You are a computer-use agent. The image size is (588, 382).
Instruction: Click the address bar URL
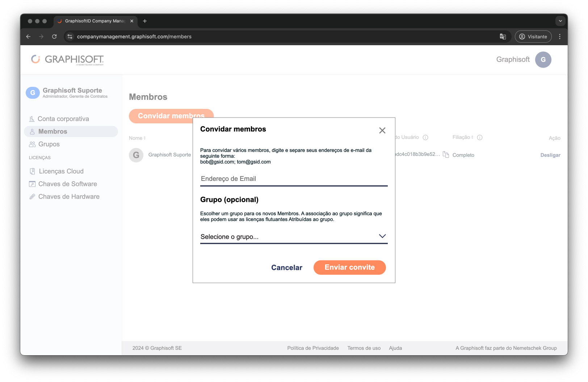[x=134, y=37]
